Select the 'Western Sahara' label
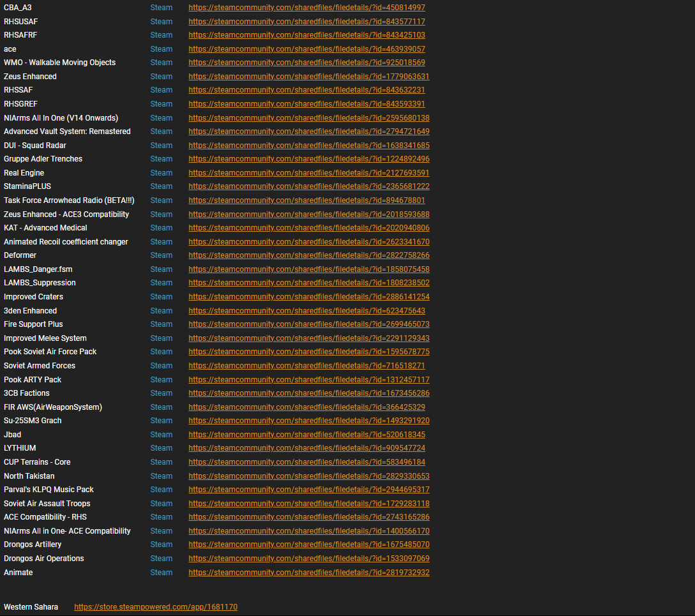 (x=31, y=607)
